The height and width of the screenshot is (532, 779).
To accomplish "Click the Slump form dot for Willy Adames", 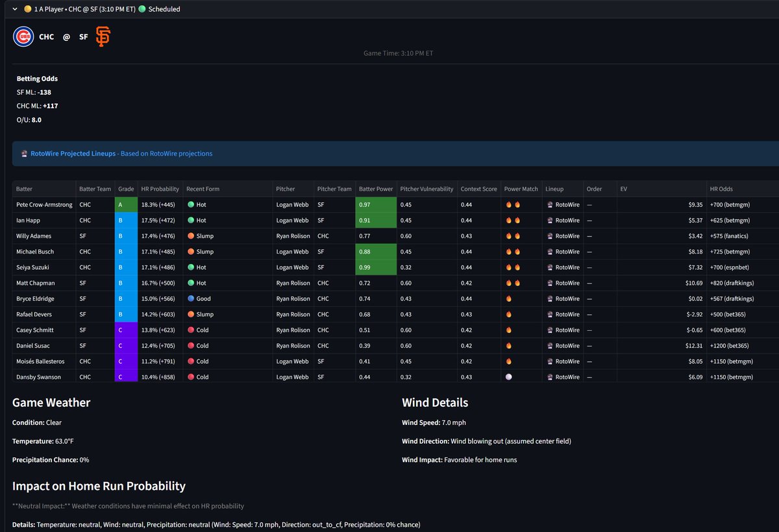I will [x=190, y=236].
